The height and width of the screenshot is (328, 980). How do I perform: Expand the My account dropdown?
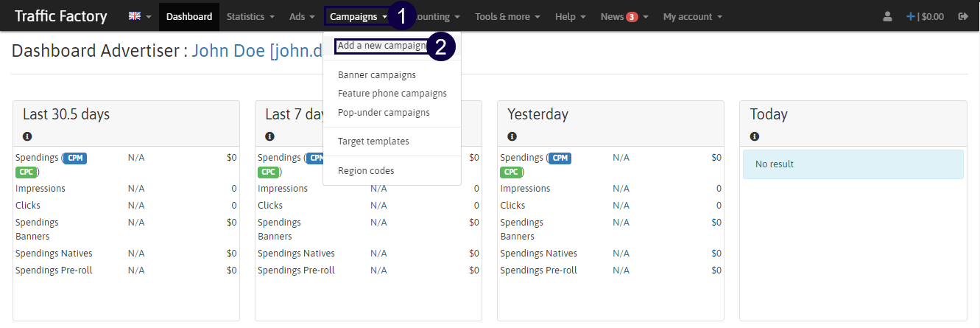pos(692,16)
